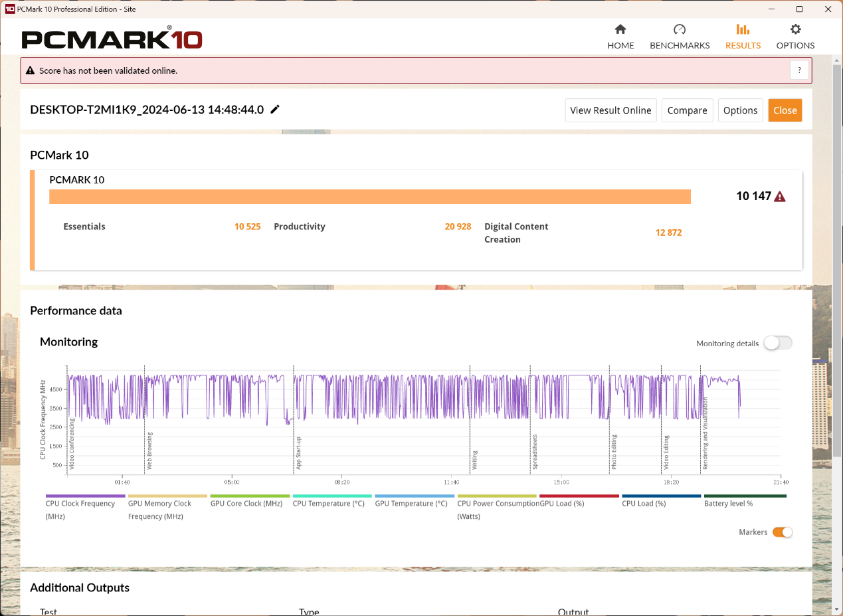Click the Essentials label

pyautogui.click(x=84, y=227)
